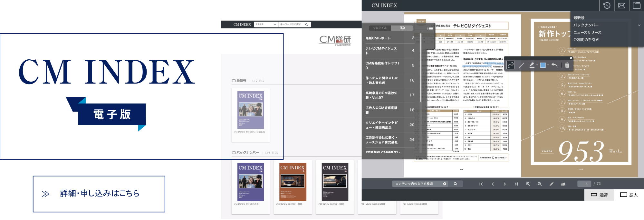Open テレビCMダイジェスト in table of contents

[390, 51]
